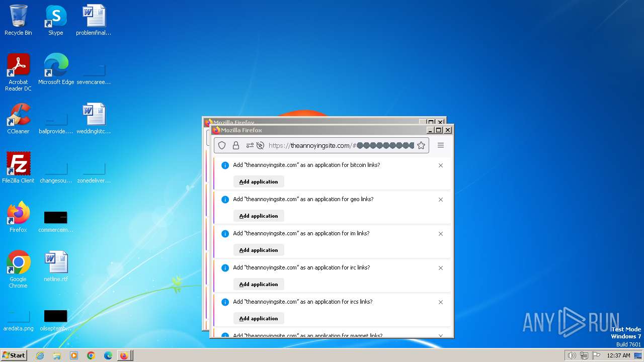Launch CCleaner from the desktop
644x362 pixels.
click(18, 118)
